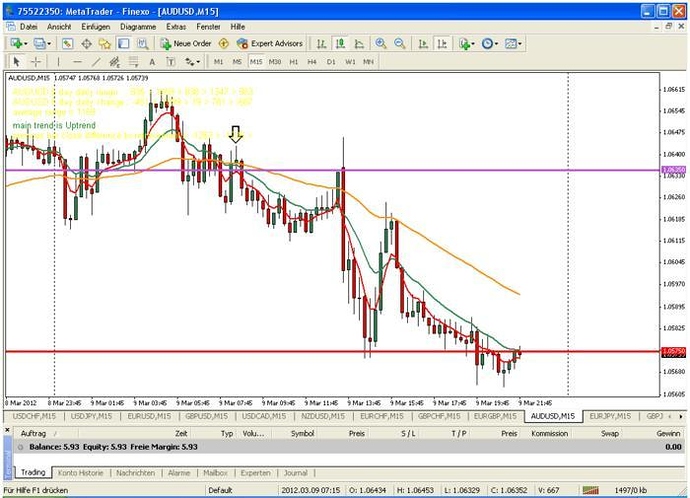The height and width of the screenshot is (498, 690).
Task: Select the M30 timeframe button
Action: point(275,62)
